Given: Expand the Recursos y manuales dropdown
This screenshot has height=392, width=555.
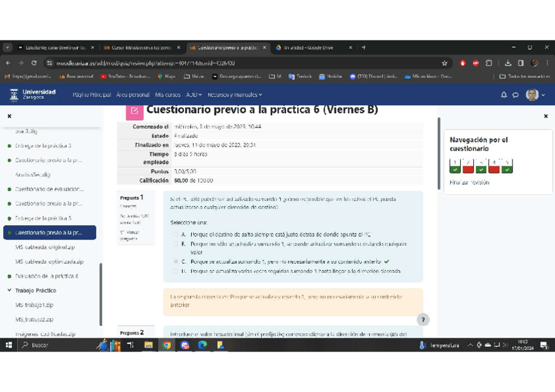Looking at the screenshot, I should click(x=235, y=94).
